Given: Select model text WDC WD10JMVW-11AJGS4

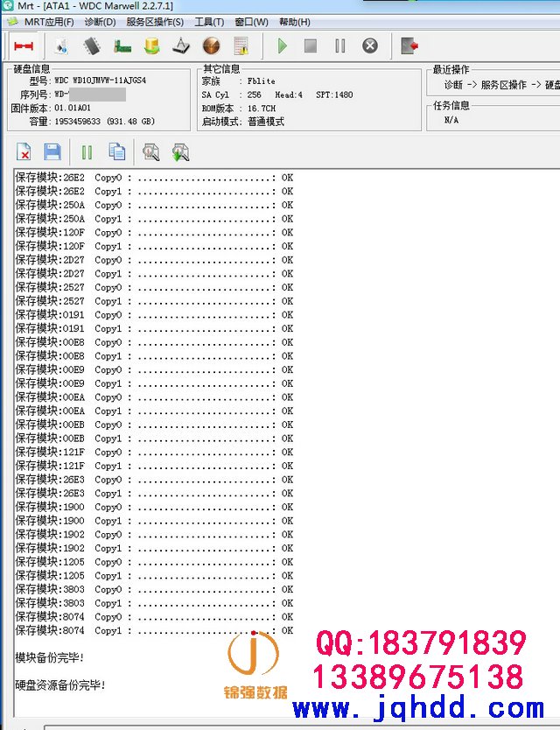Looking at the screenshot, I should point(100,81).
